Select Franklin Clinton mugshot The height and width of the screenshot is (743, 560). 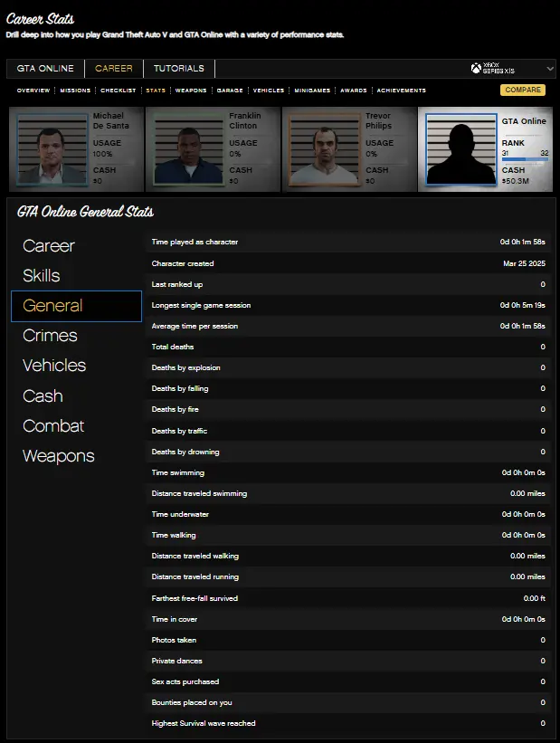[x=188, y=148]
